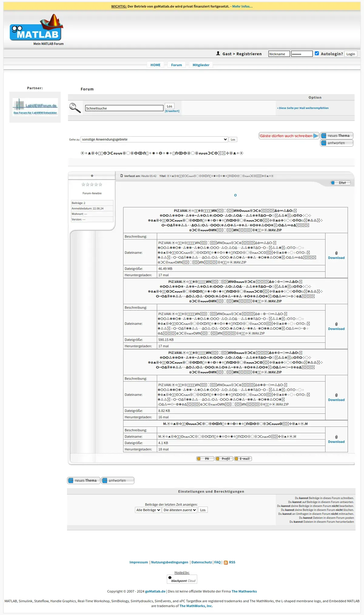364x615 pixels.
Task: Click Gäste dürfen auch schreiben banner
Action: [x=289, y=136]
